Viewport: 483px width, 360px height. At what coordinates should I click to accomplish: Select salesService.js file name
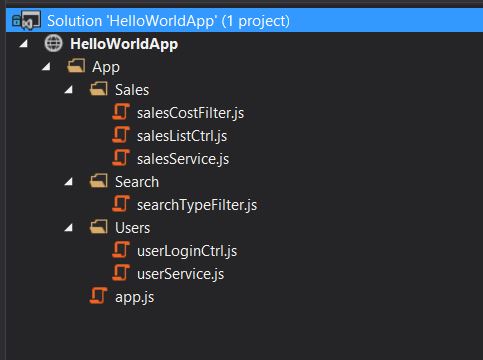183,159
